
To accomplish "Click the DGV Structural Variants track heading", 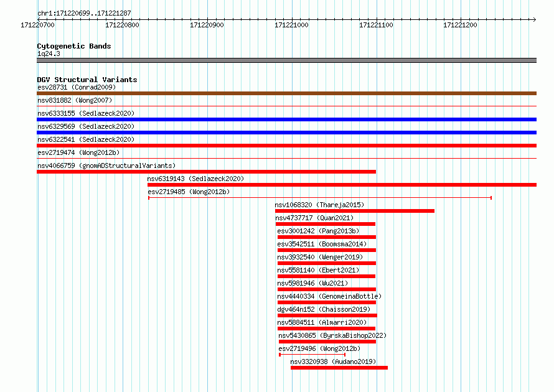I will [x=87, y=80].
